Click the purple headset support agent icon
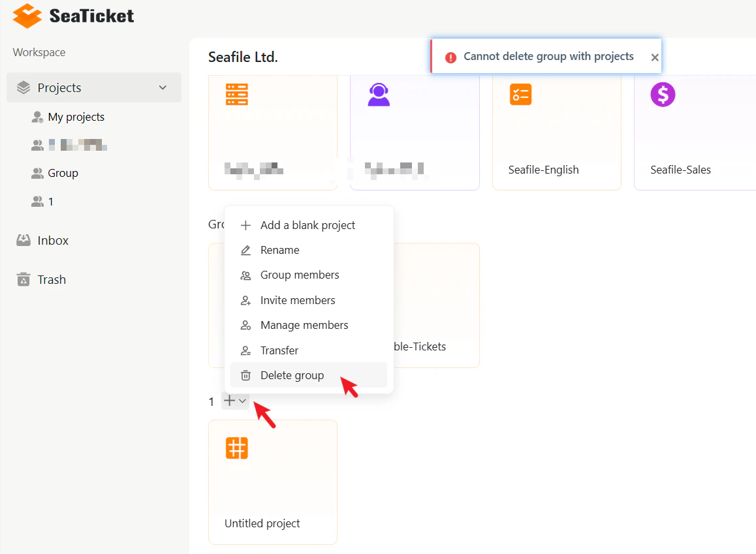756x554 pixels. click(379, 95)
